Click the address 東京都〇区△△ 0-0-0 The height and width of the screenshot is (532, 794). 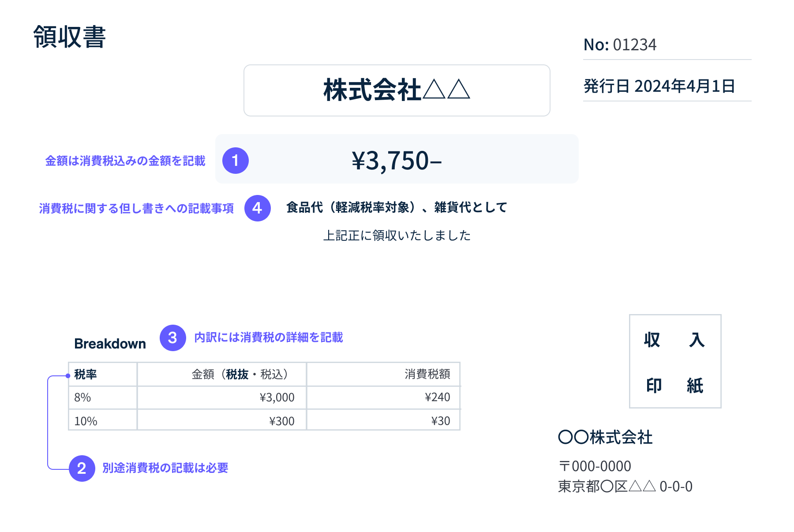tap(625, 487)
